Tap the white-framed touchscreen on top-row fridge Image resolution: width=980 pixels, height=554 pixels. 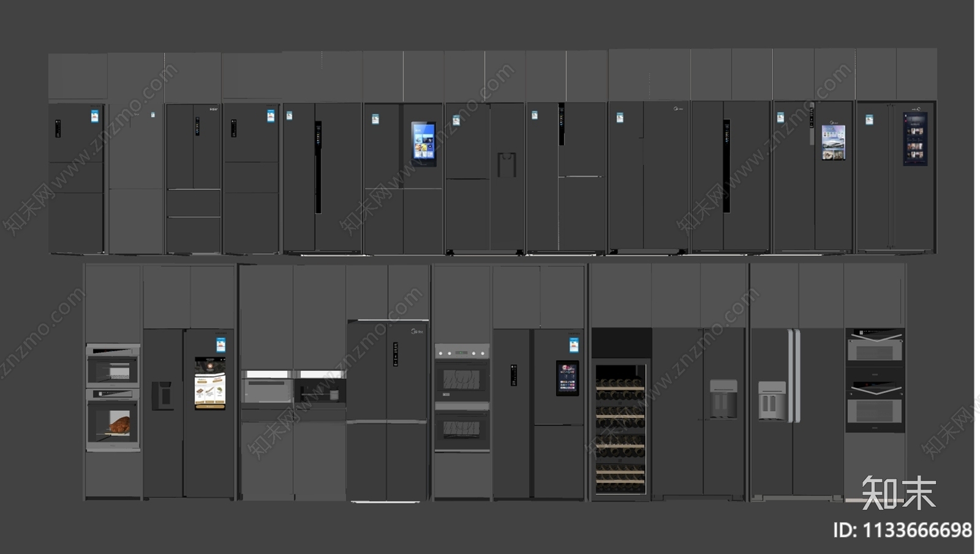click(x=833, y=143)
